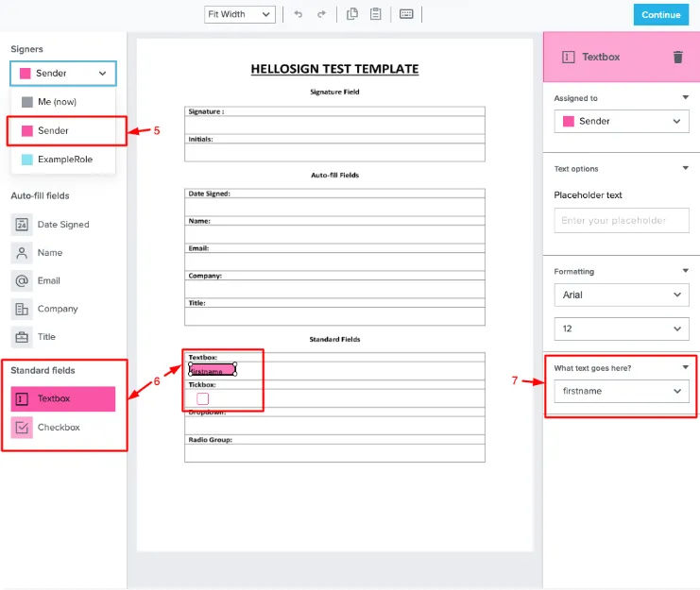Click the gray swatch beside Me (now)
The width and height of the screenshot is (700, 590).
[27, 102]
